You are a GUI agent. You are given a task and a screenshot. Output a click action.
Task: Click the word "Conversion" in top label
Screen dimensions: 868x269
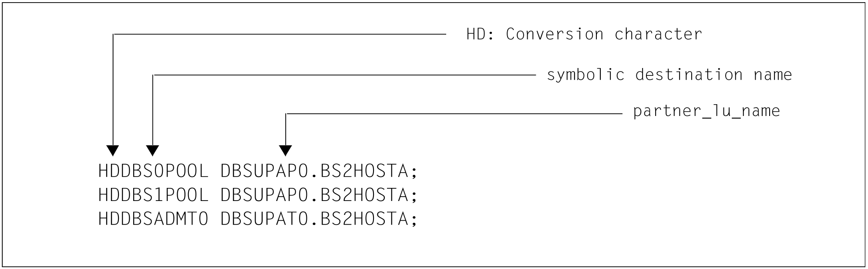(555, 34)
